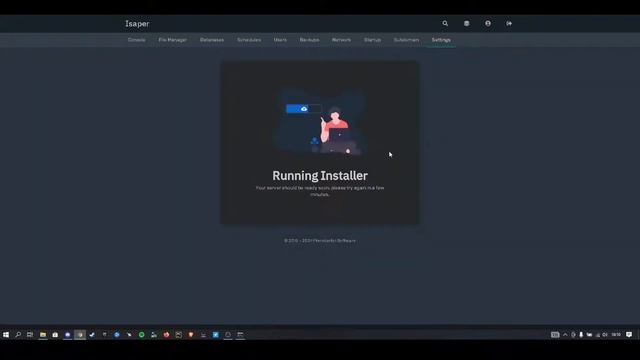Image resolution: width=640 pixels, height=360 pixels.
Task: Switch to the Console tab
Action: tap(137, 40)
